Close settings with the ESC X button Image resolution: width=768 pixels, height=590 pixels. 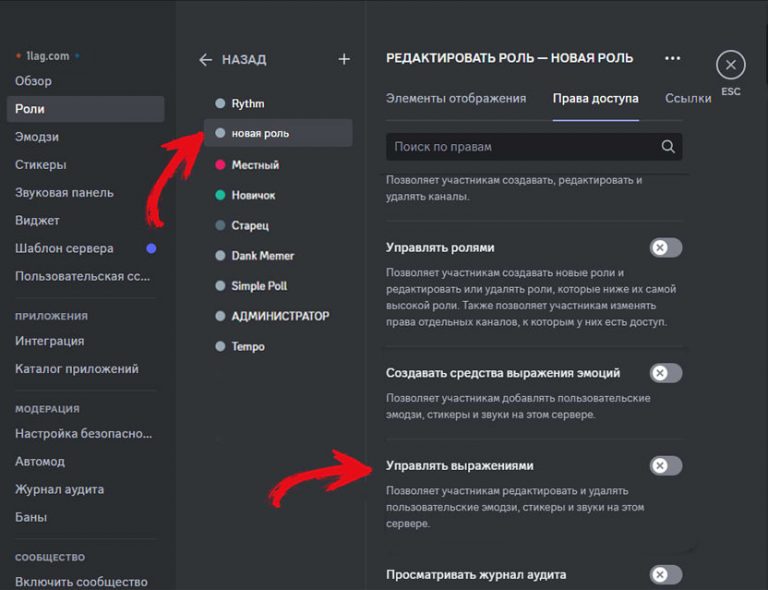point(731,66)
